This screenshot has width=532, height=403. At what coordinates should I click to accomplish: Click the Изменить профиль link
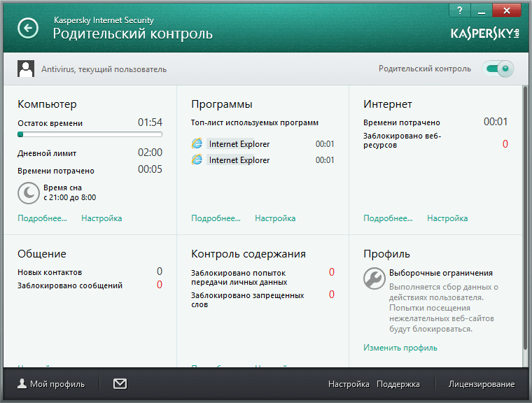[400, 348]
